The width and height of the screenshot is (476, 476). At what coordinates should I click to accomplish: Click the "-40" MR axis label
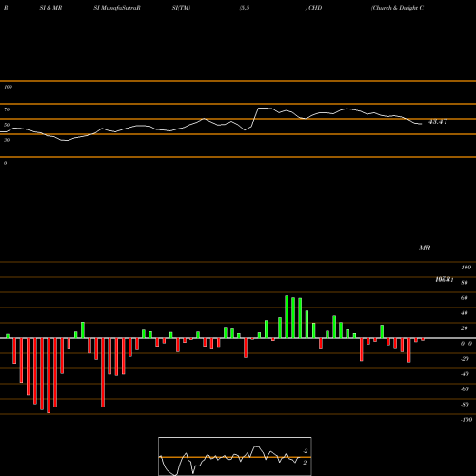point(465,374)
